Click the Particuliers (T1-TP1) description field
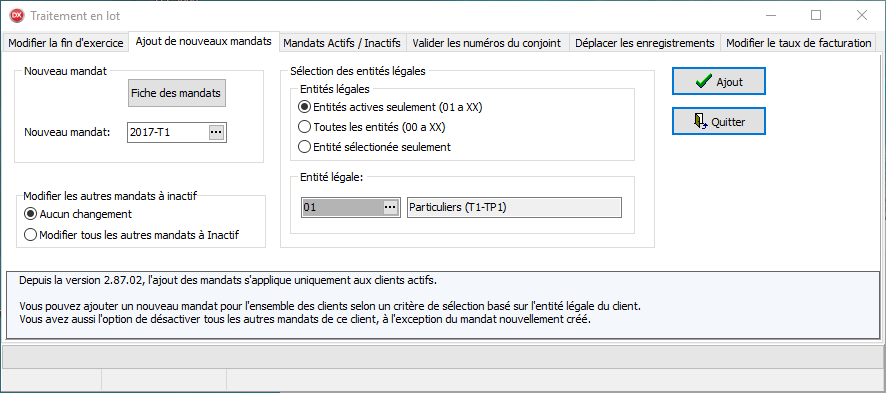The height and width of the screenshot is (393, 886). coord(514,207)
